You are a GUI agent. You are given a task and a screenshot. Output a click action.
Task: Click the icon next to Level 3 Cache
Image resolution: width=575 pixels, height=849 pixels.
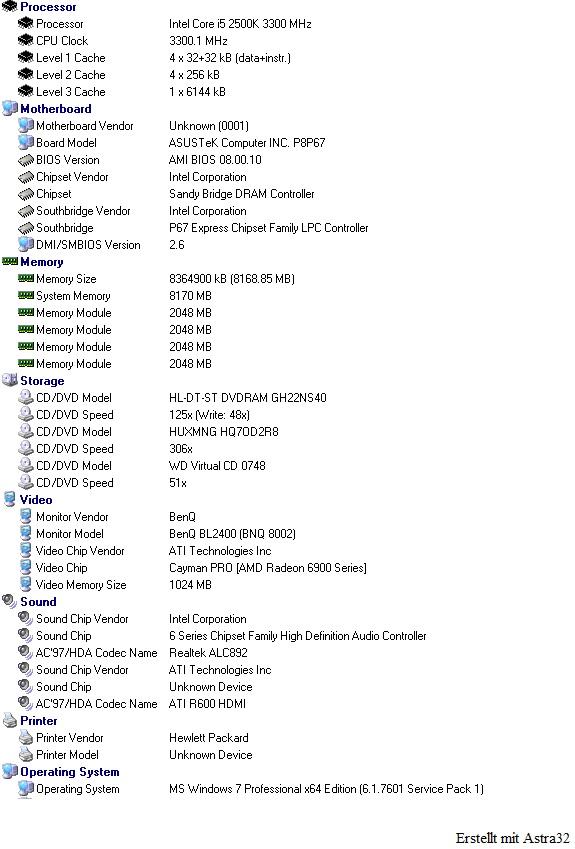coord(25,92)
